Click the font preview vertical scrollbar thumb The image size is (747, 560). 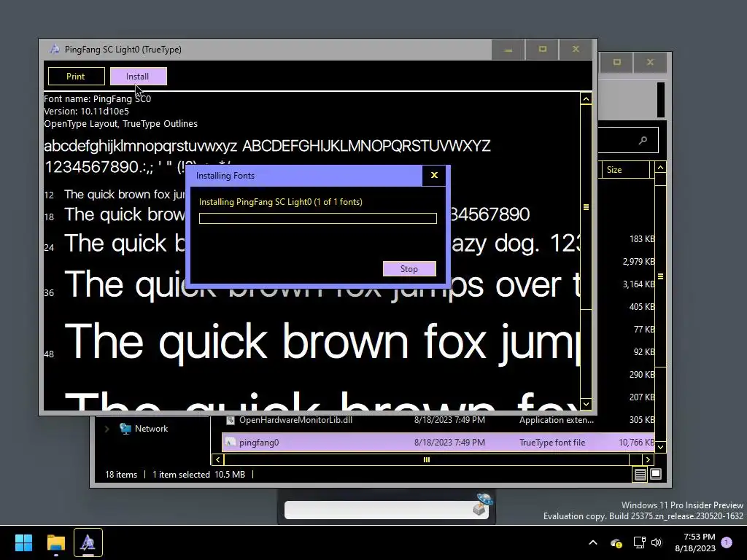coord(586,207)
